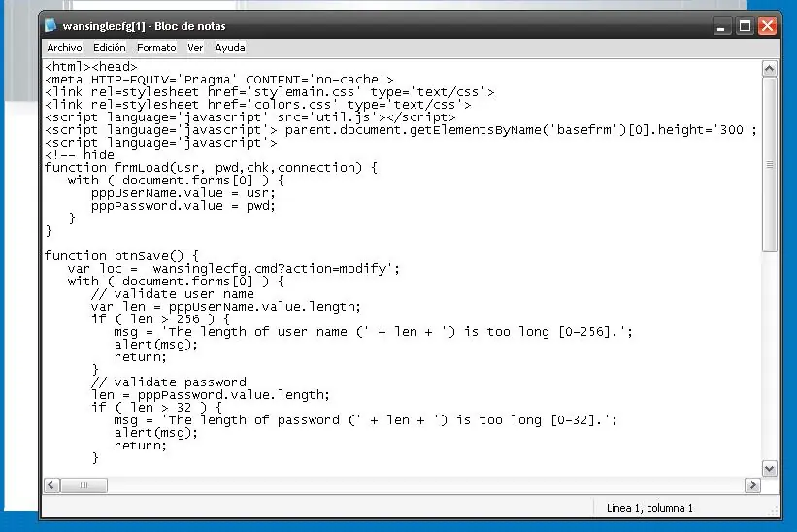The image size is (797, 532).
Task: Maximize the Bloc de notas window
Action: (745, 26)
